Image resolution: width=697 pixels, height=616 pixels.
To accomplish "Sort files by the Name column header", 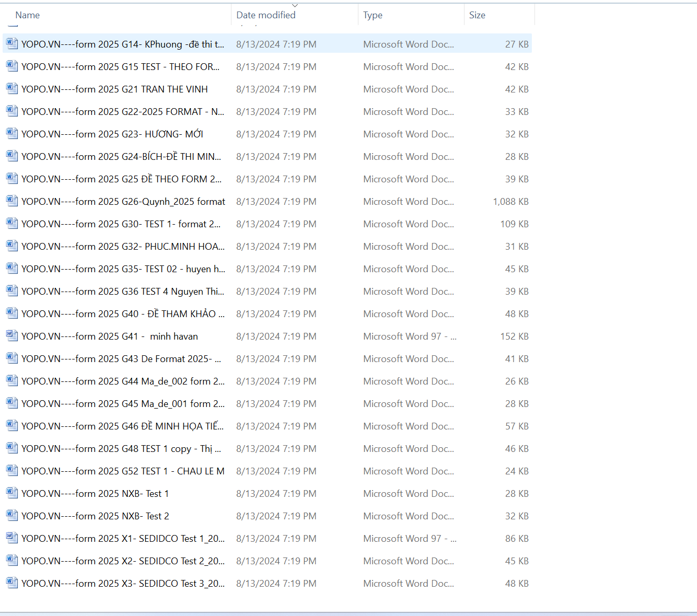I will pos(28,15).
